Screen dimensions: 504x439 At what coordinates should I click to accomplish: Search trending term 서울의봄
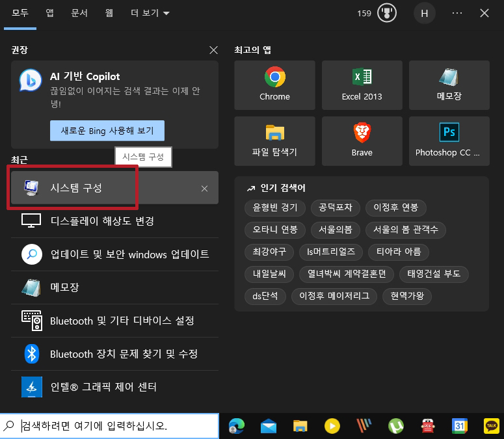(x=336, y=230)
